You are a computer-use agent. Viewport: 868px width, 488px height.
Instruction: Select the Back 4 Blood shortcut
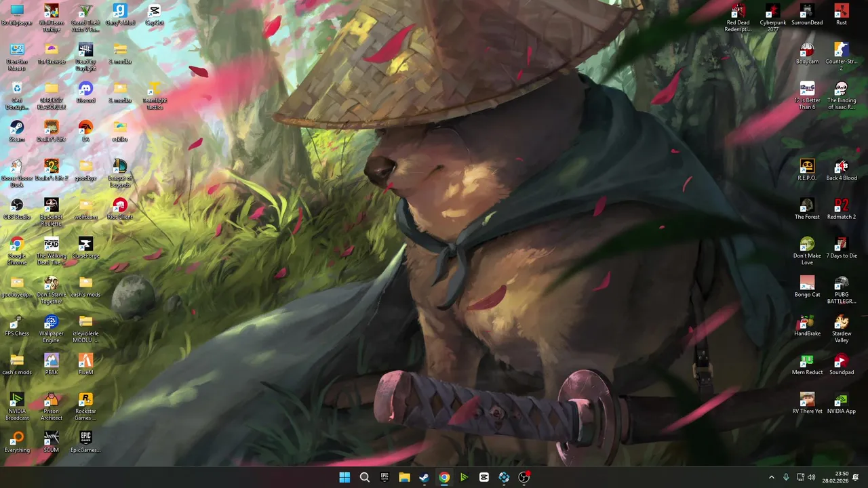[842, 170]
